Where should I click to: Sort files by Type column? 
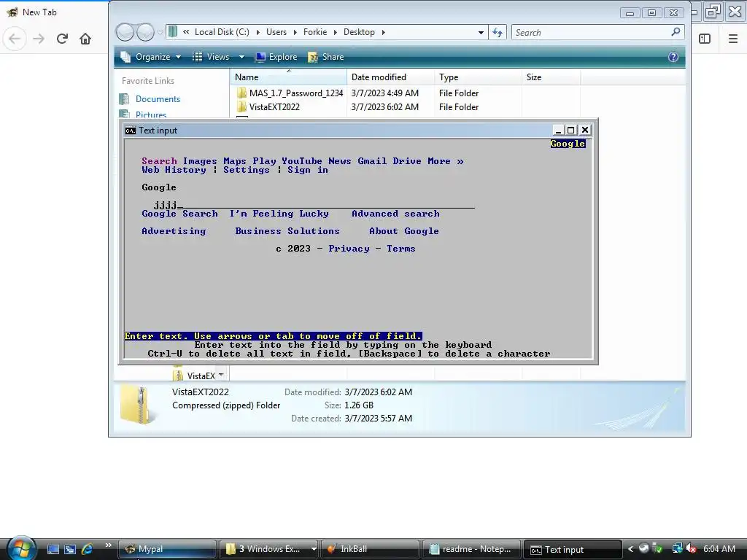pos(479,77)
